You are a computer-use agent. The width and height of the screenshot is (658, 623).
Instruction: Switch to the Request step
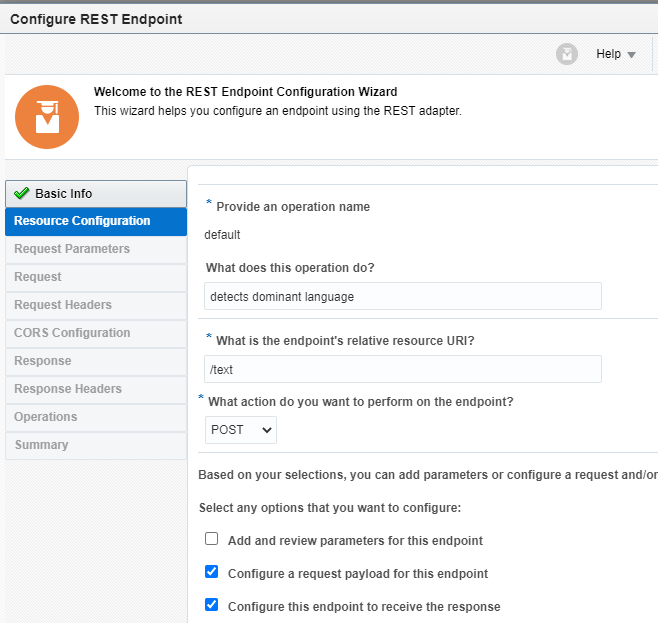tap(38, 277)
